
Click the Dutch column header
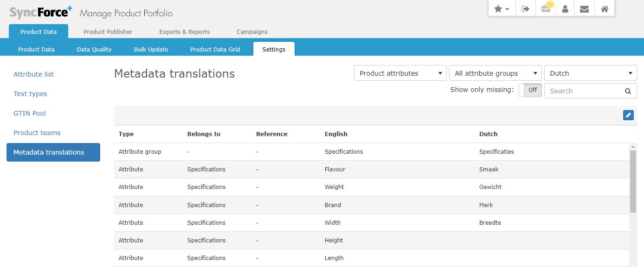click(x=488, y=134)
